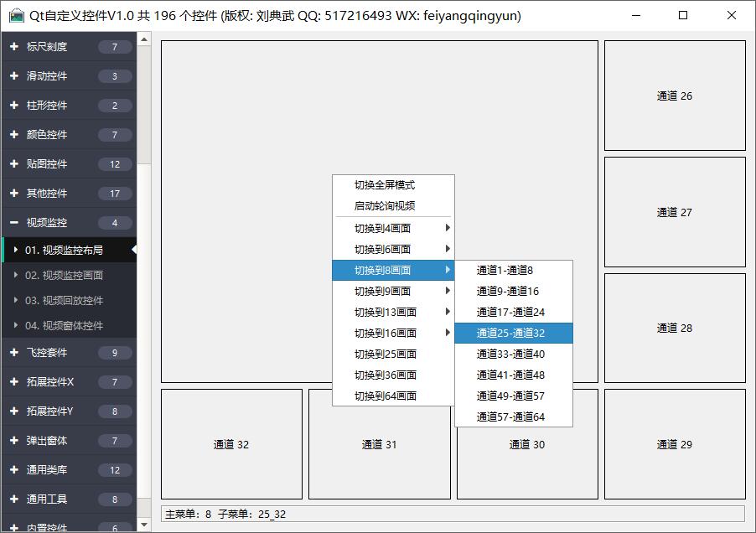The width and height of the screenshot is (756, 533).
Task: Click the app icon in the title bar
Action: [16, 16]
